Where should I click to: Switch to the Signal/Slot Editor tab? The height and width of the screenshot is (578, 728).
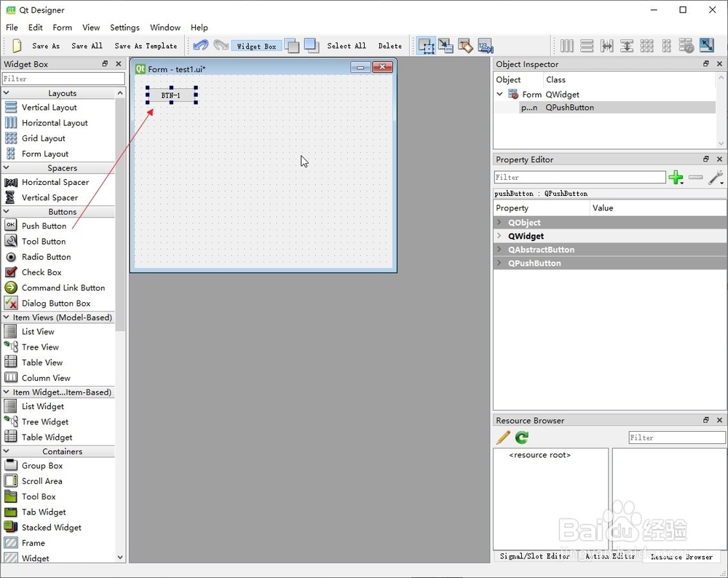pyautogui.click(x=535, y=556)
